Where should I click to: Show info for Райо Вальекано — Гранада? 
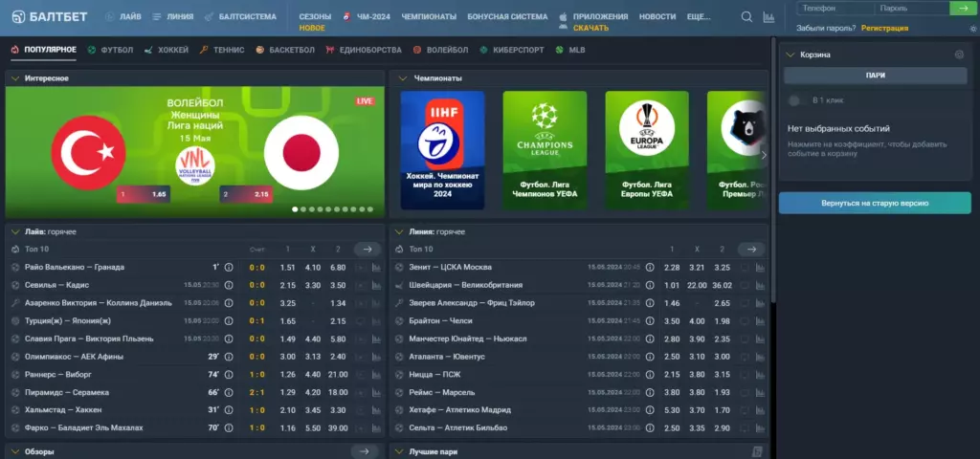tap(229, 268)
